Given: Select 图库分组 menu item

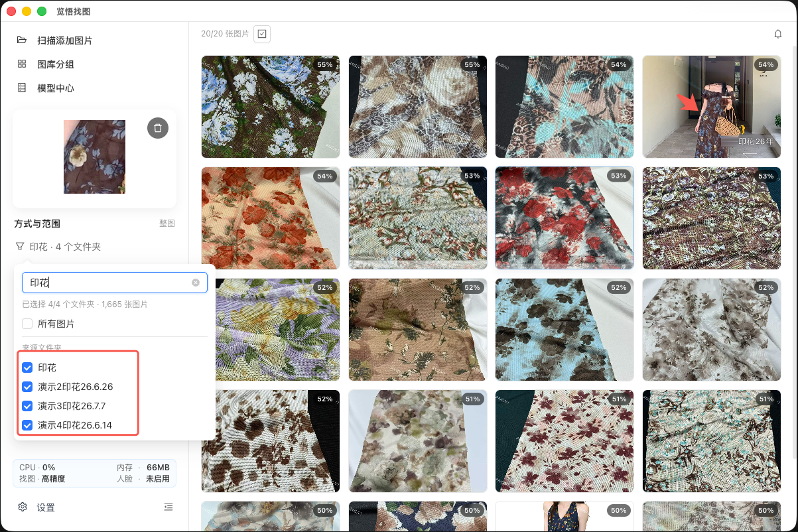Looking at the screenshot, I should tap(56, 64).
